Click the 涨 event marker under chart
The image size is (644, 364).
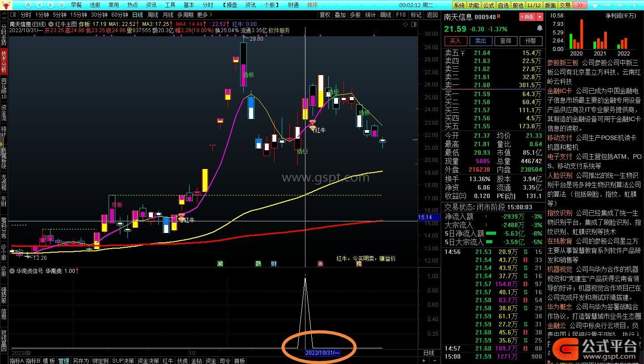pyautogui.click(x=320, y=263)
